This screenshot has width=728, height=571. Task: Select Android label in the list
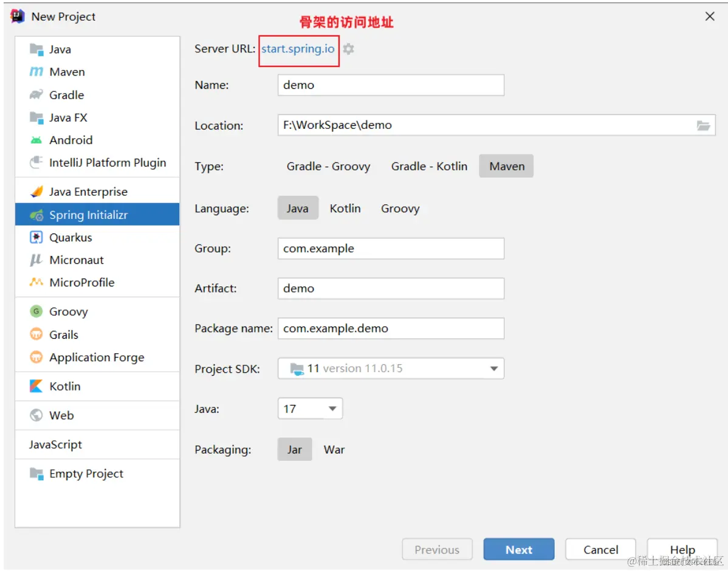click(x=71, y=140)
